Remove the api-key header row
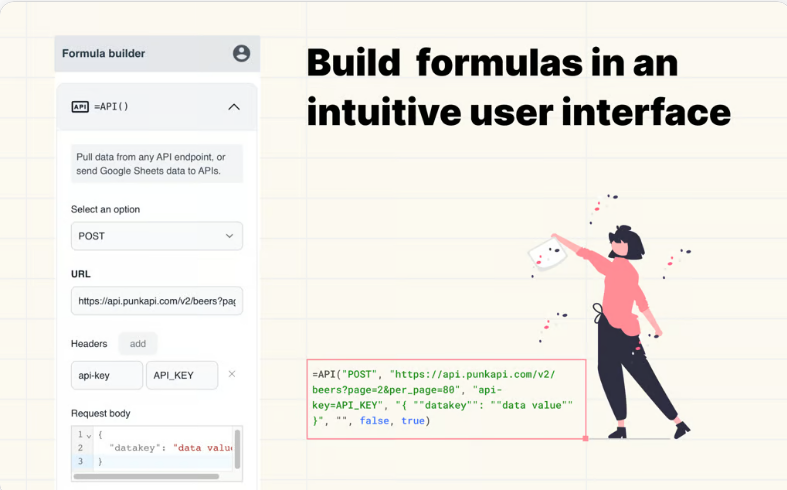Image resolution: width=787 pixels, height=490 pixels. (232, 374)
